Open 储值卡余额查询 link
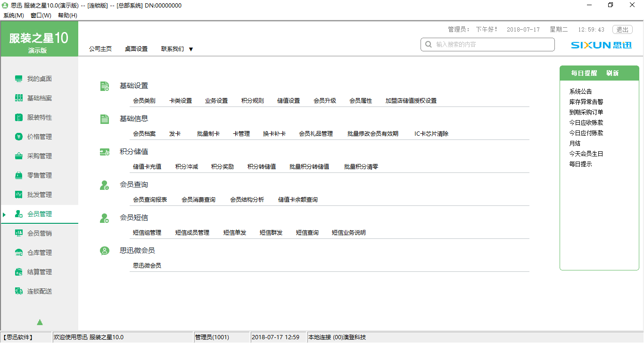 (298, 200)
